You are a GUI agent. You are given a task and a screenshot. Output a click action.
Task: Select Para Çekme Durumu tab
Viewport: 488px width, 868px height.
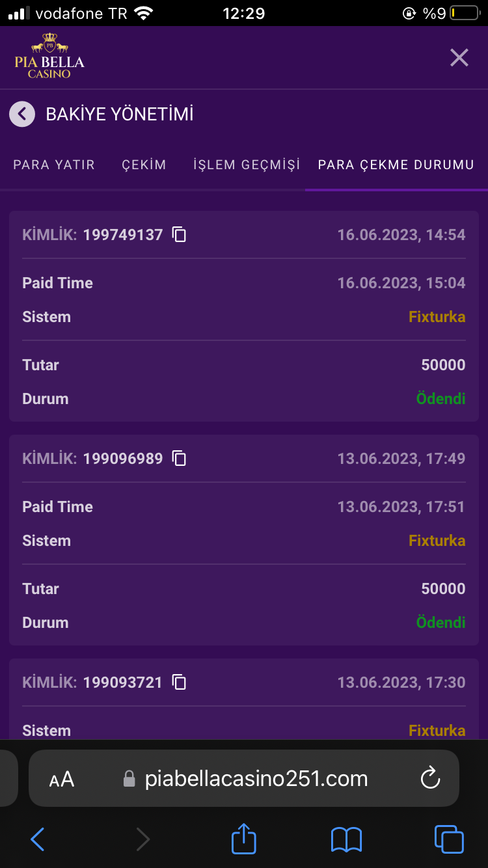396,165
